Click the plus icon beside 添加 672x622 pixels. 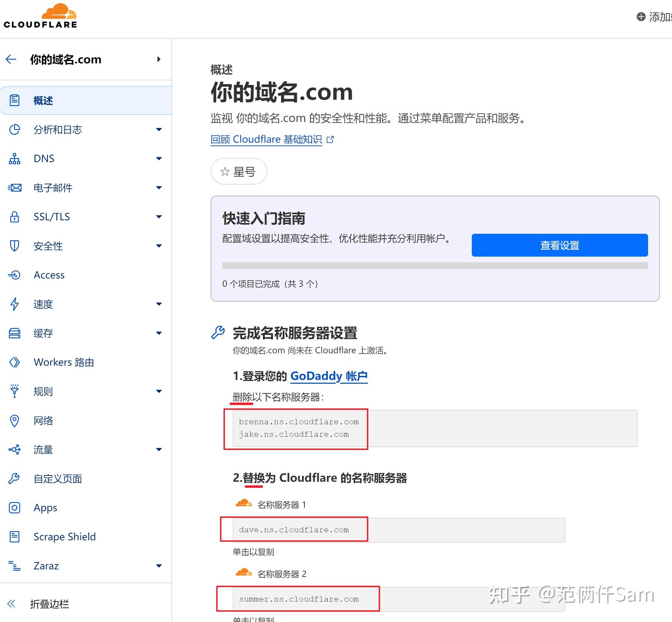pos(641,17)
